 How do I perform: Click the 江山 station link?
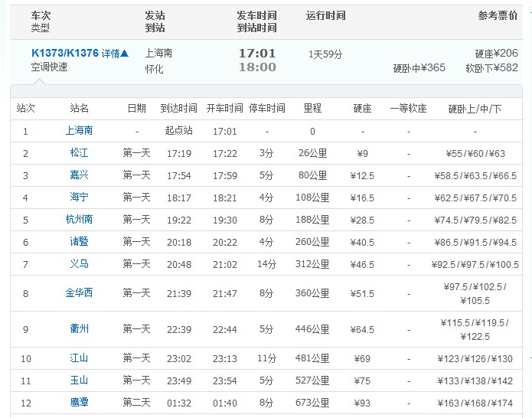click(x=79, y=358)
